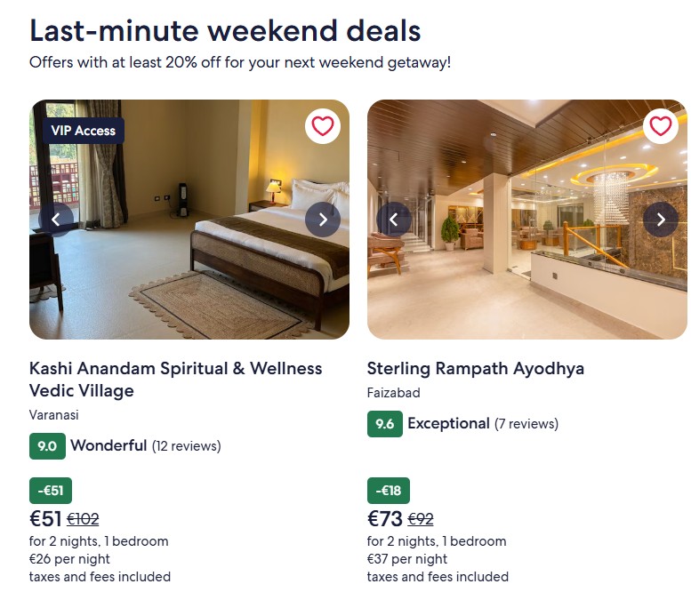Open Sterling Rampath Ayodhya hotel title
The height and width of the screenshot is (616, 691).
tap(476, 369)
